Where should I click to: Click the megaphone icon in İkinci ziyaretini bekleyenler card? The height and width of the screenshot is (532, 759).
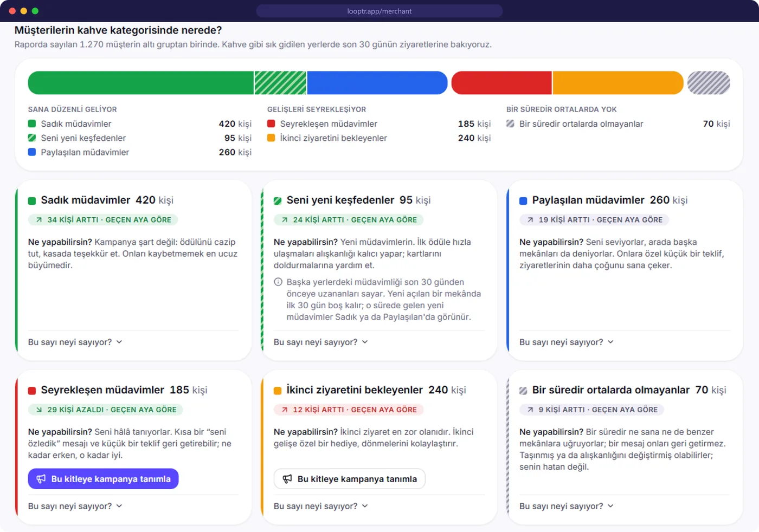[x=287, y=479]
